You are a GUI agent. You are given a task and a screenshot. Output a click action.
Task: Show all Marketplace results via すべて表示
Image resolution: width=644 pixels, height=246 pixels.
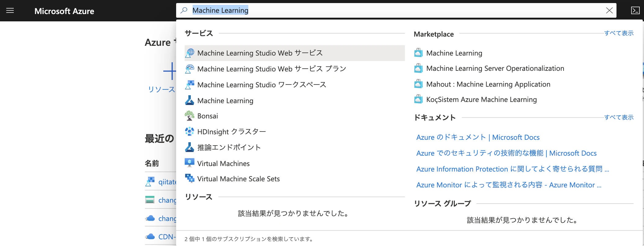[619, 33]
